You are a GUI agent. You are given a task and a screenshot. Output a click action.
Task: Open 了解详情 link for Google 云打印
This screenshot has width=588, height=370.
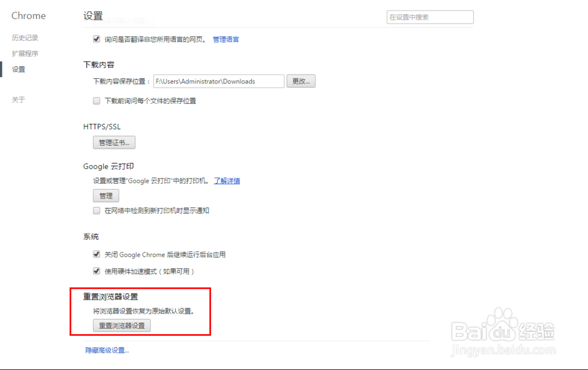click(x=227, y=181)
